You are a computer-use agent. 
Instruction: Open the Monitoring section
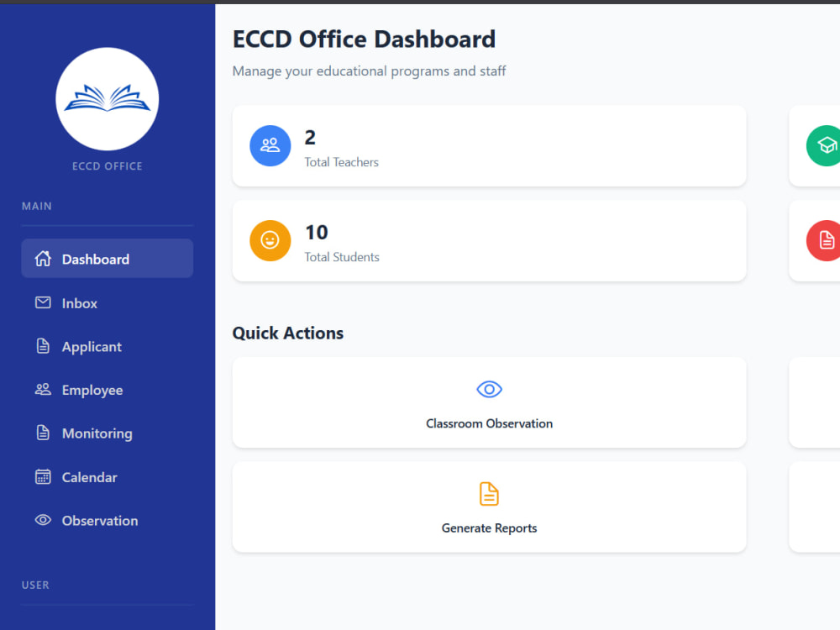pyautogui.click(x=108, y=433)
